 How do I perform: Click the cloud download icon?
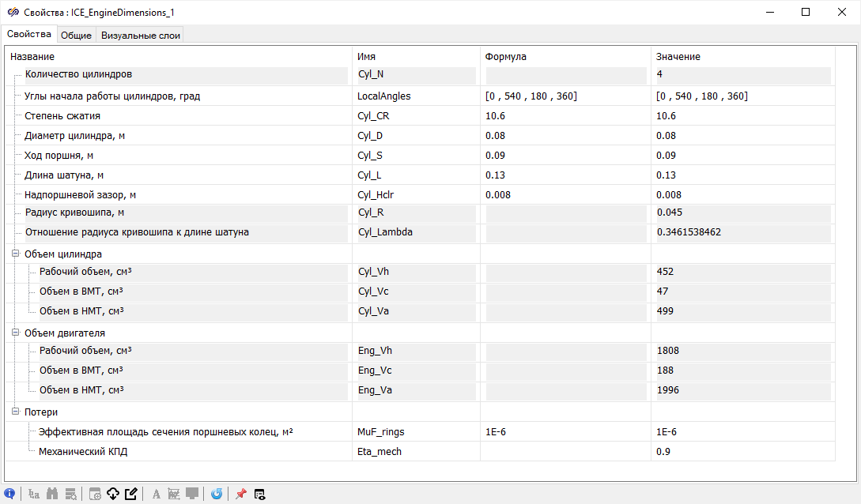113,495
